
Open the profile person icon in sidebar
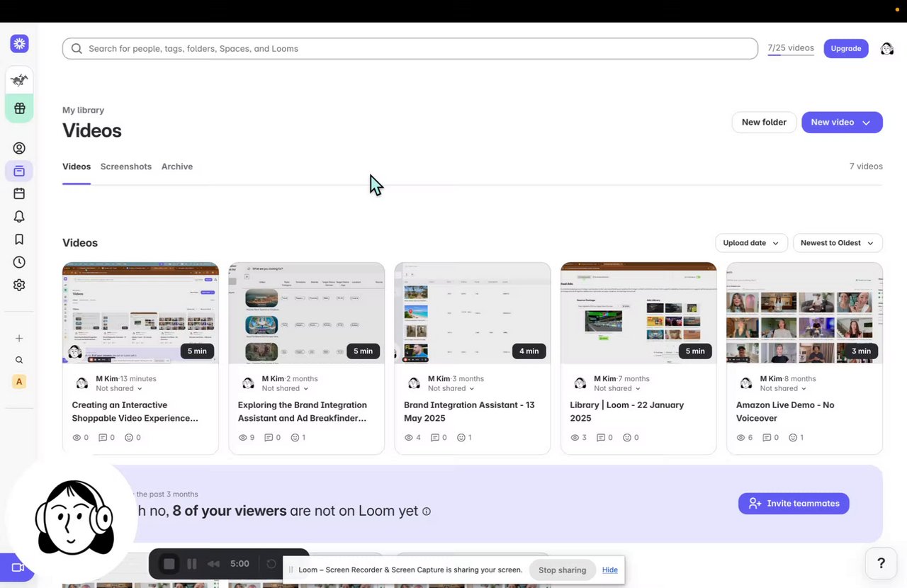click(19, 148)
